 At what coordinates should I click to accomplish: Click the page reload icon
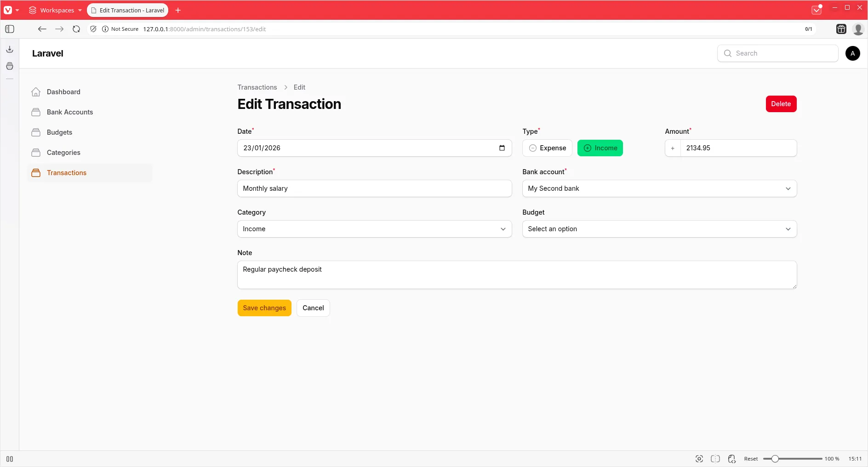tap(76, 29)
